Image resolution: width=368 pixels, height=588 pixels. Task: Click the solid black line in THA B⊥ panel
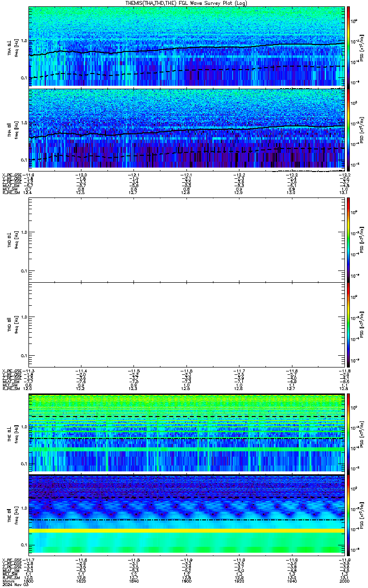tap(186, 49)
